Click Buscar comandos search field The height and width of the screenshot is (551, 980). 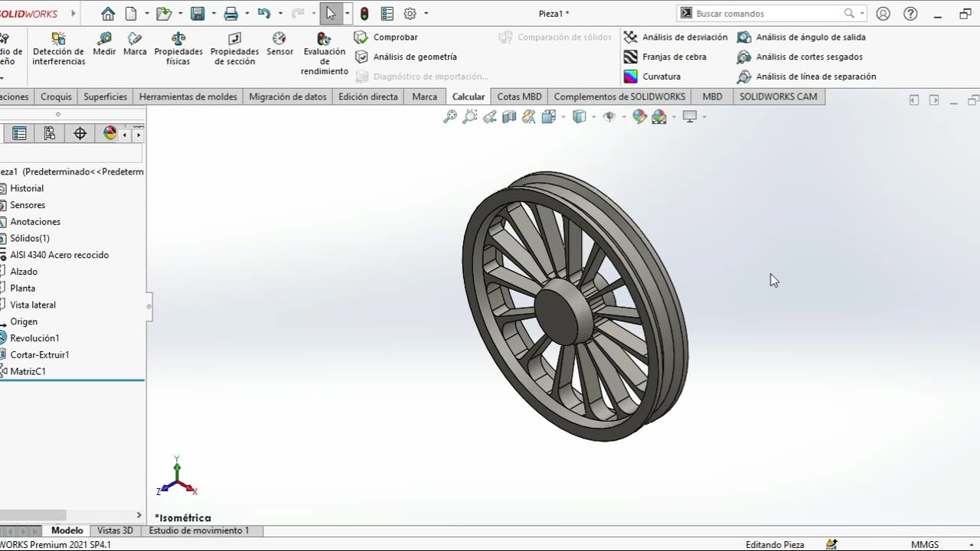(x=766, y=13)
